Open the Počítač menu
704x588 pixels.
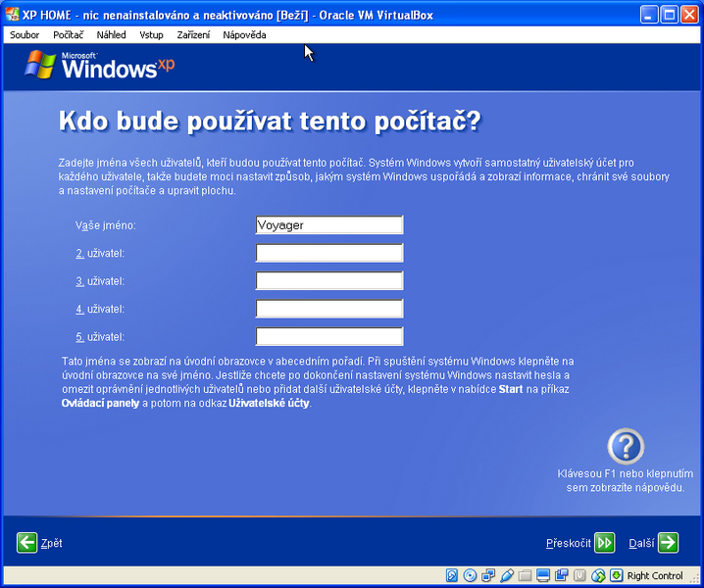[x=68, y=35]
